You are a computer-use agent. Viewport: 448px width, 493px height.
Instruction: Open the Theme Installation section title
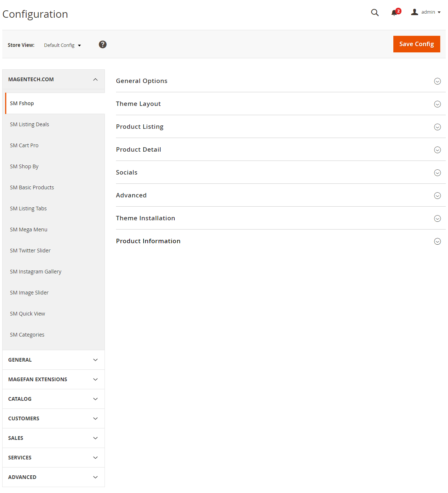[146, 218]
